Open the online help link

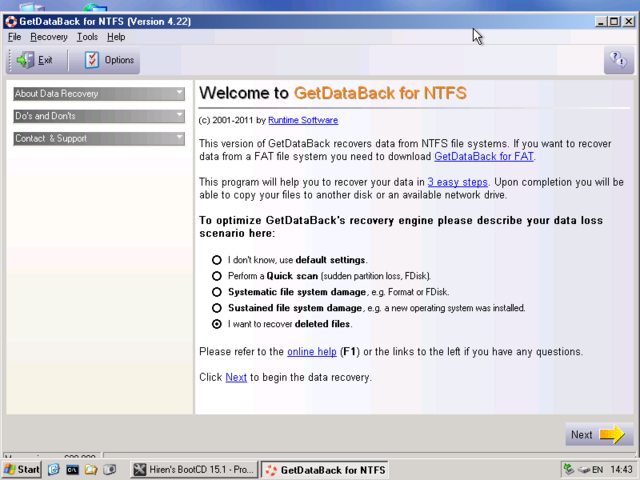point(312,351)
